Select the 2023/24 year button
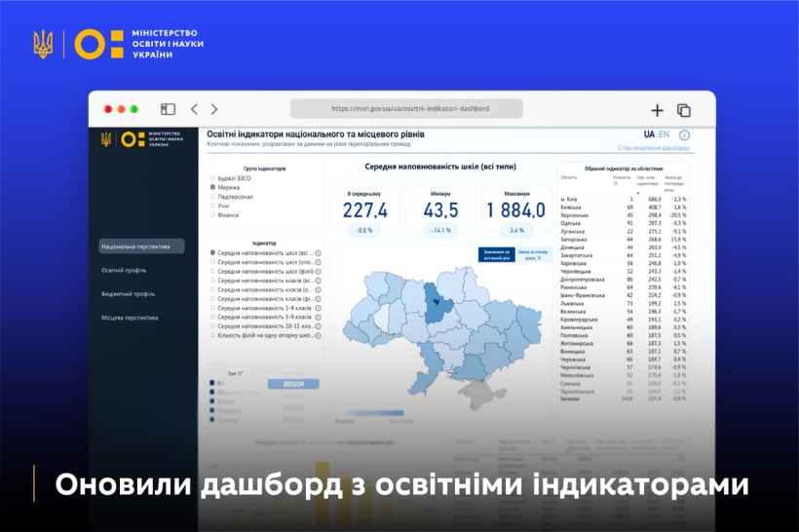Viewport: 799px width, 532px height. tap(293, 384)
